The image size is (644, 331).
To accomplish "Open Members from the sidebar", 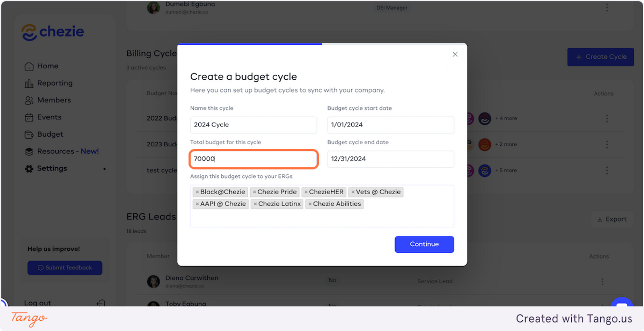I will point(54,100).
